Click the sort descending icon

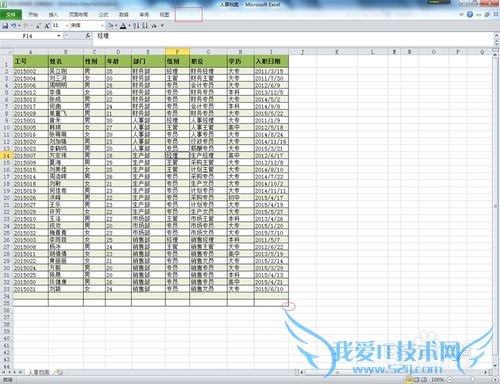(145, 26)
